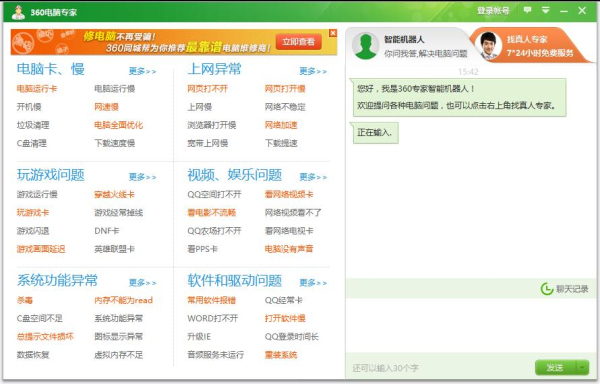600x384 pixels.
Task: Expand 更多 for 电脑卡、慢 section
Action: (142, 71)
